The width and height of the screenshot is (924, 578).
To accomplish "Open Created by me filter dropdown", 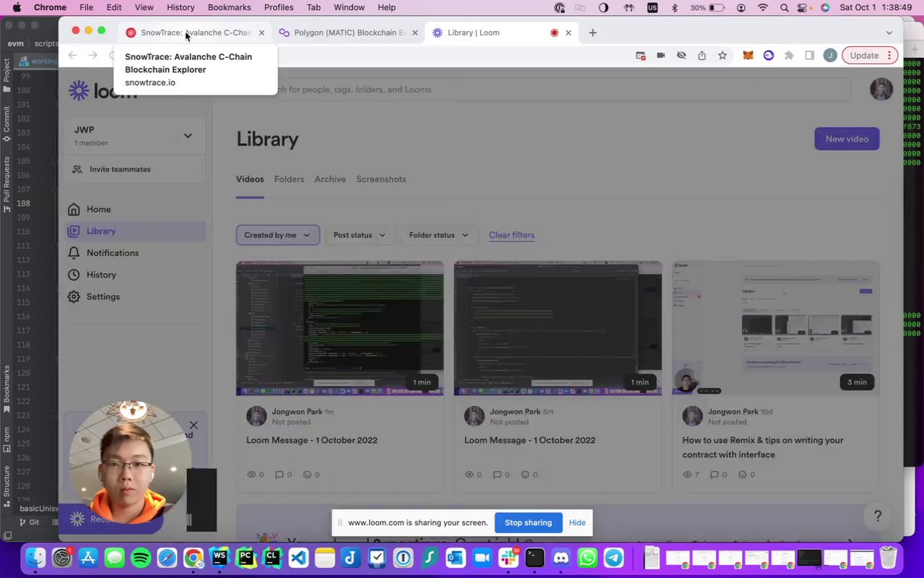I will click(277, 235).
